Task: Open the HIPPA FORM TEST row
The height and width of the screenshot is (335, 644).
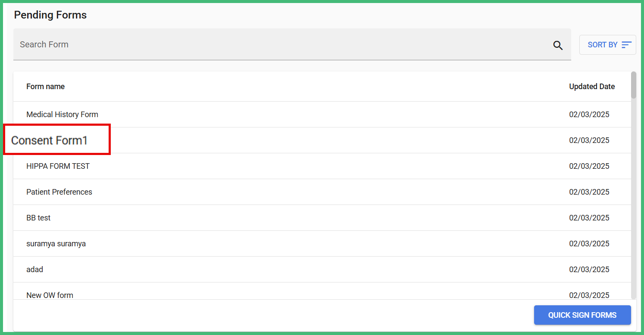Action: point(58,166)
